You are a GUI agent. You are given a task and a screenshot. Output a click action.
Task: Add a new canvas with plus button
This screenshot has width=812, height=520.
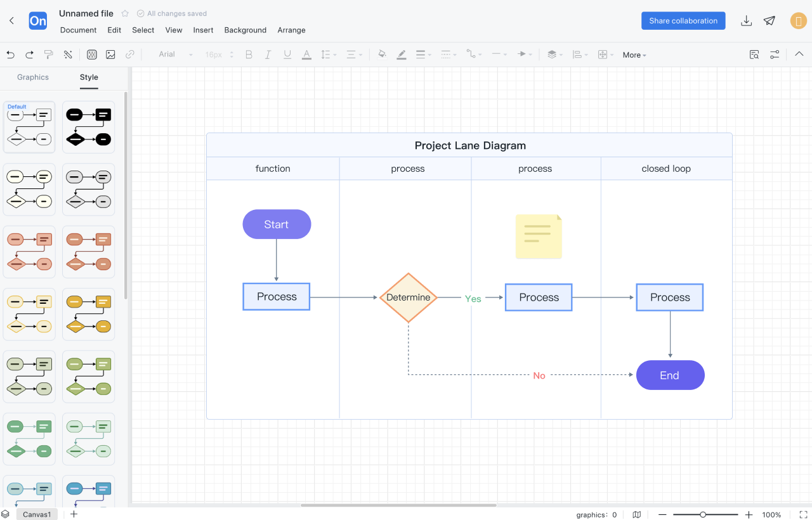point(74,514)
